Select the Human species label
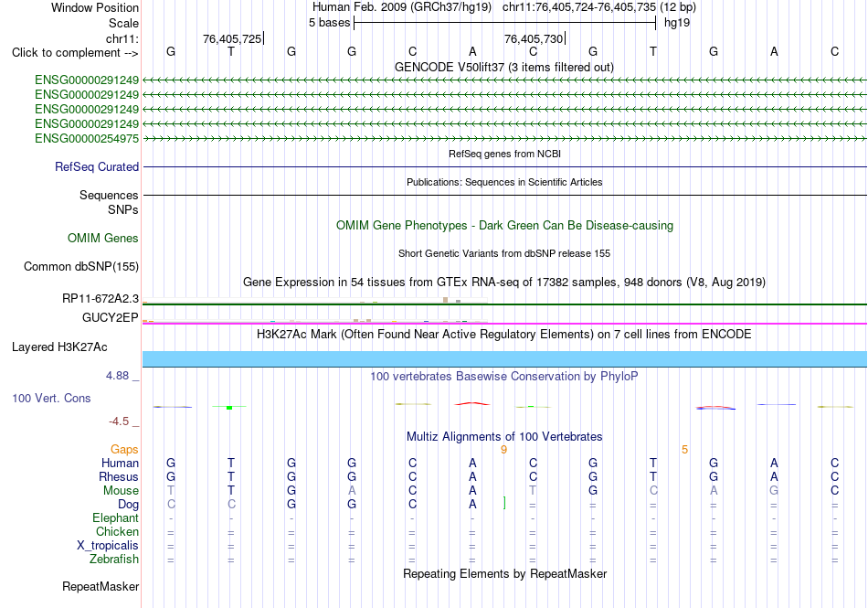This screenshot has width=868, height=608. [120, 463]
